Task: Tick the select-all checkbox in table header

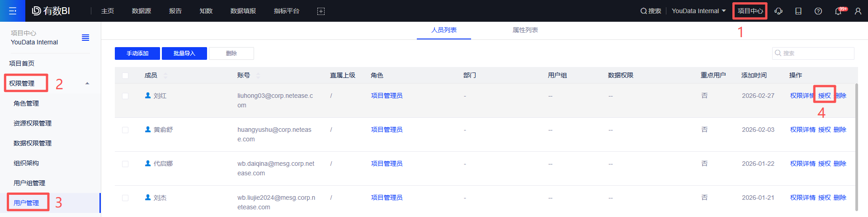Action: tap(125, 76)
